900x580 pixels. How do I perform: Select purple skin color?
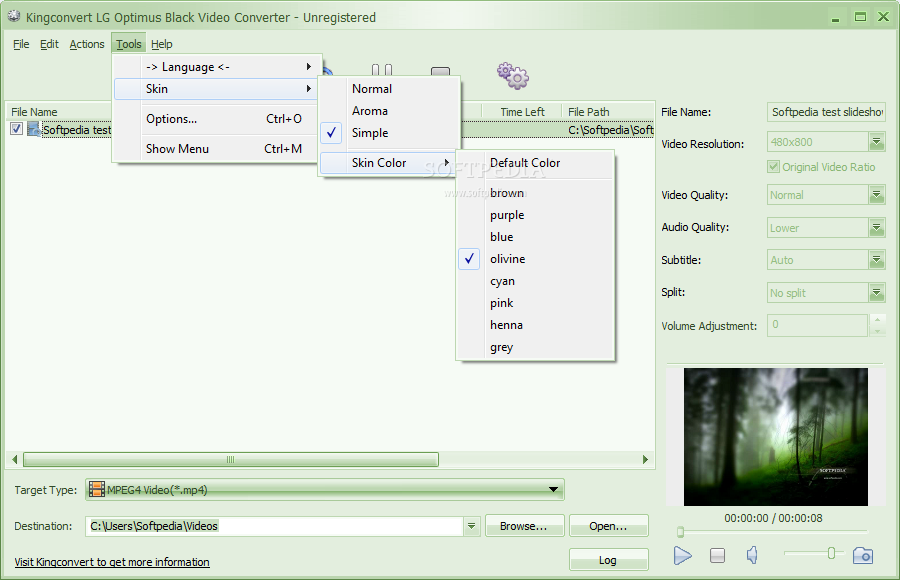click(535, 215)
